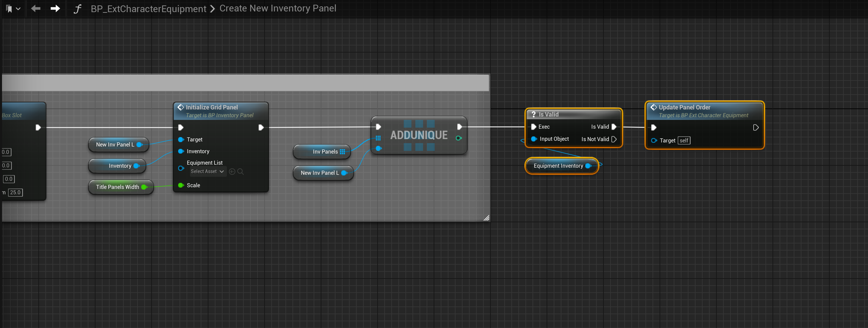The image size is (868, 328).
Task: Open the BP_ExtCharacterEquipment breadcrumb
Action: tap(148, 9)
